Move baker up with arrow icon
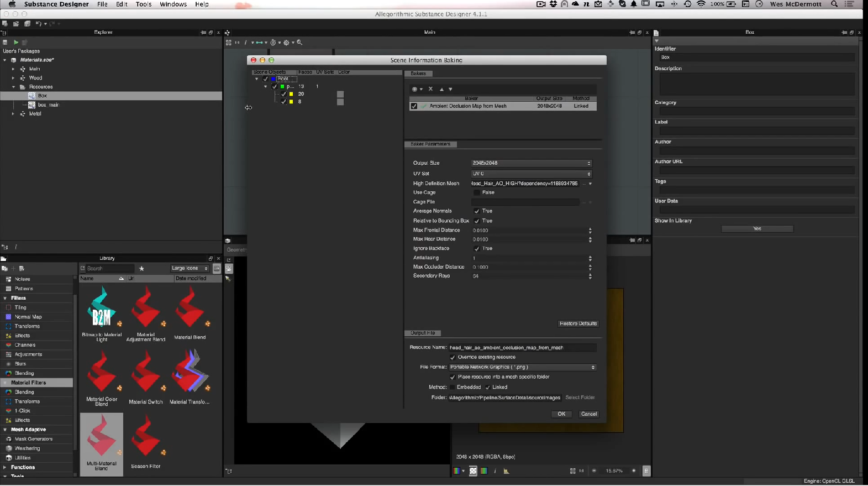Screen dimensions: 868x486 (441, 89)
